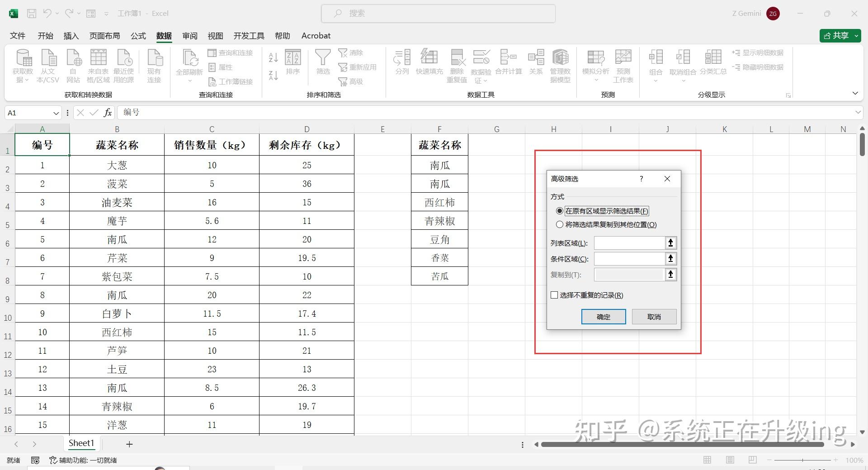Open 获取数据 (Get Data) tool

coord(23,66)
